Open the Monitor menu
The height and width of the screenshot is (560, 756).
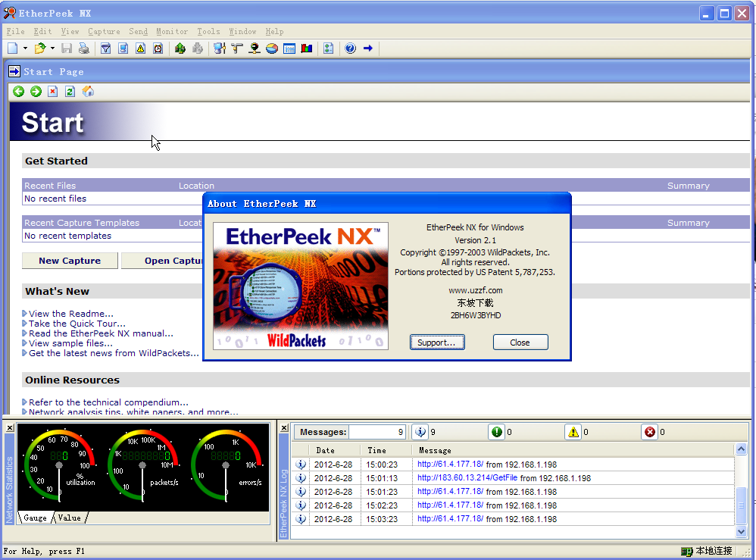pos(172,31)
